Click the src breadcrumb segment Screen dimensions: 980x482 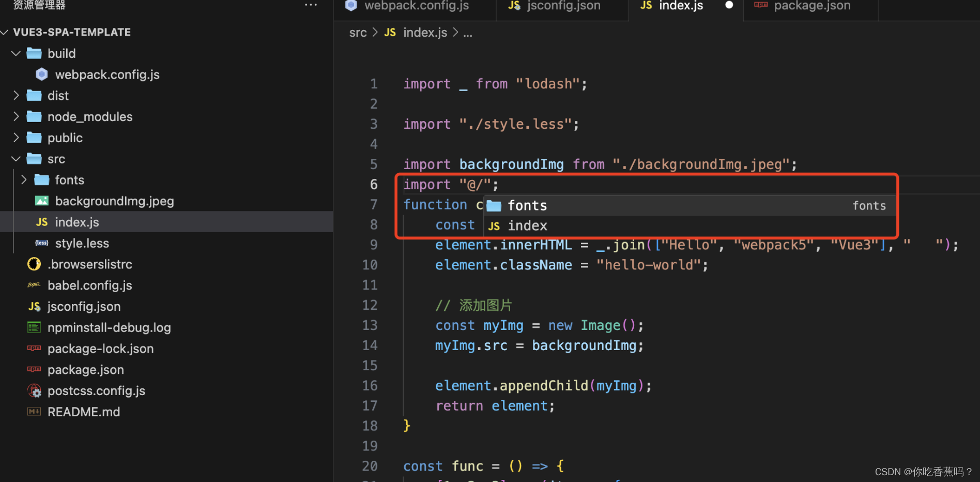358,33
